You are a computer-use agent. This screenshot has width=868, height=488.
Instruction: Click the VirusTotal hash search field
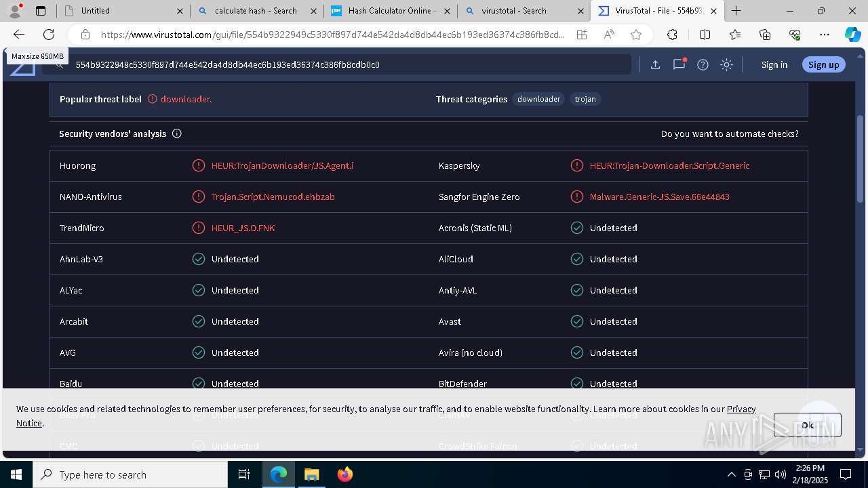pyautogui.click(x=336, y=64)
